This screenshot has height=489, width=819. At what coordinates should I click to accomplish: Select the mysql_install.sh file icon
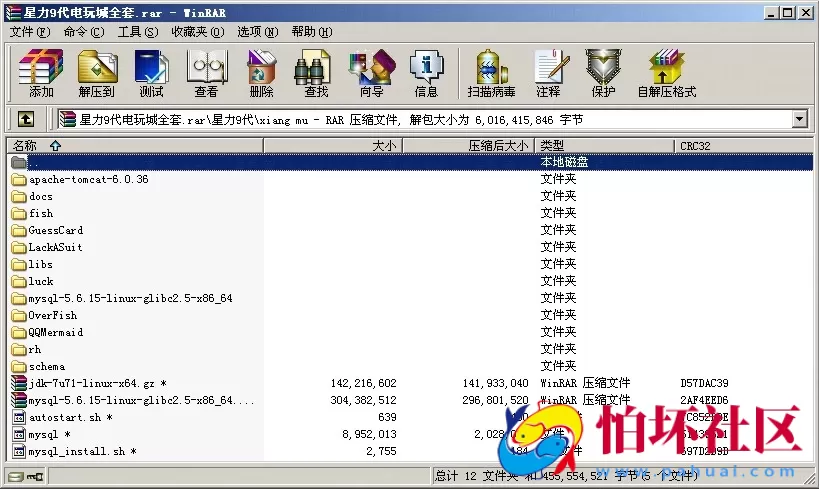point(19,451)
